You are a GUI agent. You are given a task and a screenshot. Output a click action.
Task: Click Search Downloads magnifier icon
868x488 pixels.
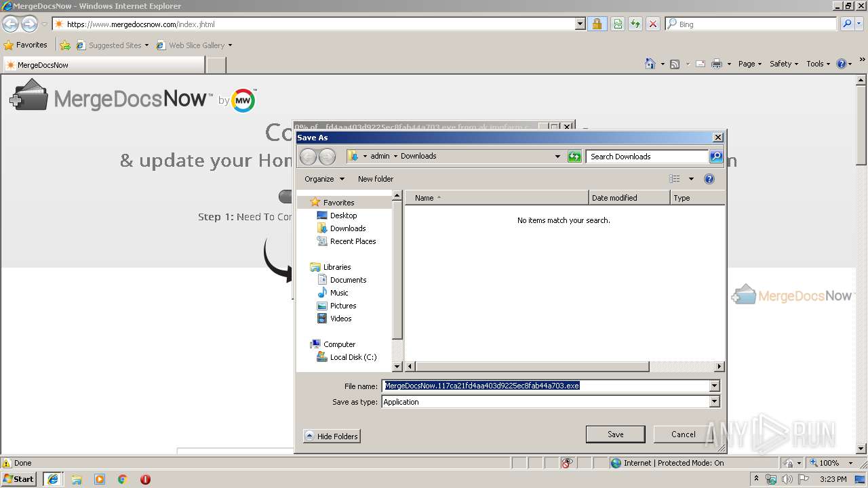tap(716, 157)
